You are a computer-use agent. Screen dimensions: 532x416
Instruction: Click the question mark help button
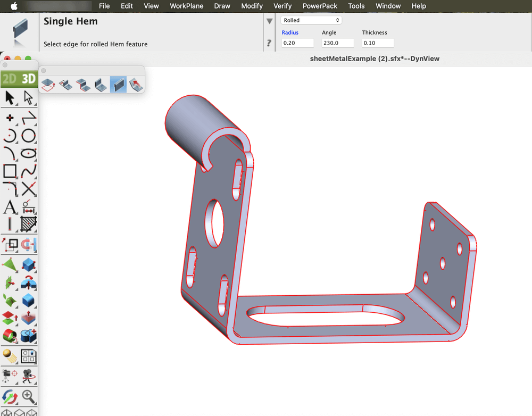click(x=269, y=43)
